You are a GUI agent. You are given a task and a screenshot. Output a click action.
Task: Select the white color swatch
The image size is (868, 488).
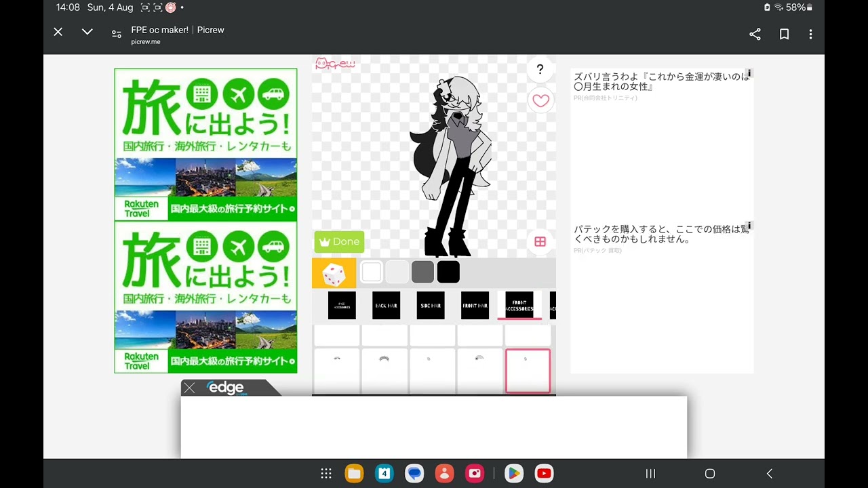372,272
